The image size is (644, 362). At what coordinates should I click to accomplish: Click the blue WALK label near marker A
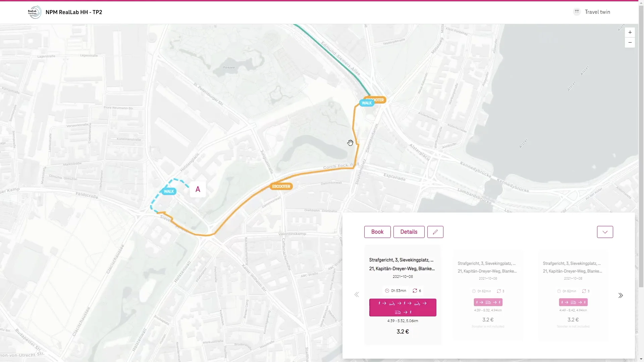pos(169,191)
